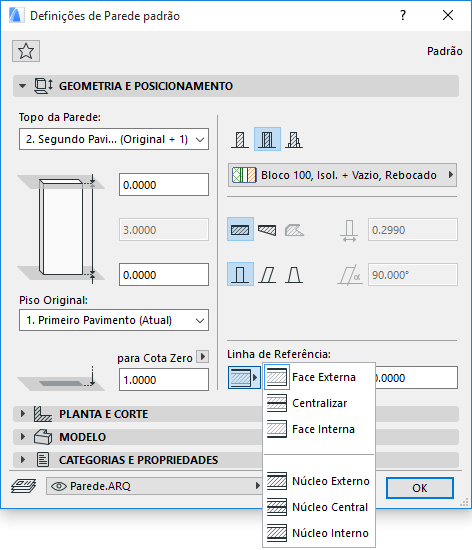
Task: Select the Basic wall structure icon
Action: pos(240,139)
